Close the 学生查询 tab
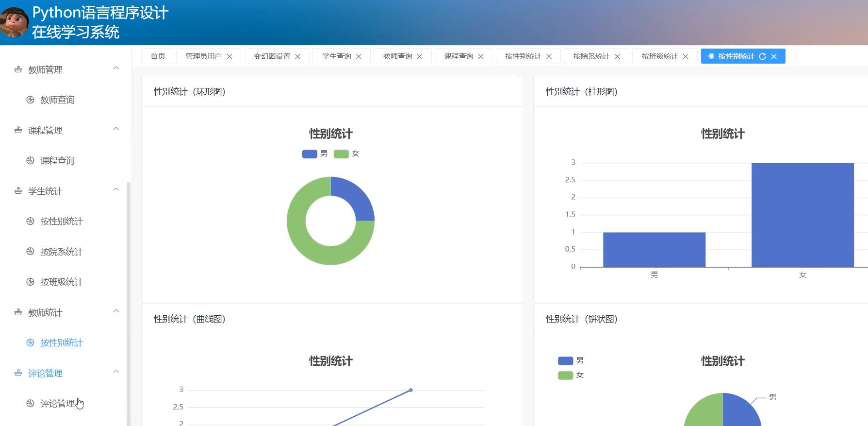 pyautogui.click(x=359, y=56)
